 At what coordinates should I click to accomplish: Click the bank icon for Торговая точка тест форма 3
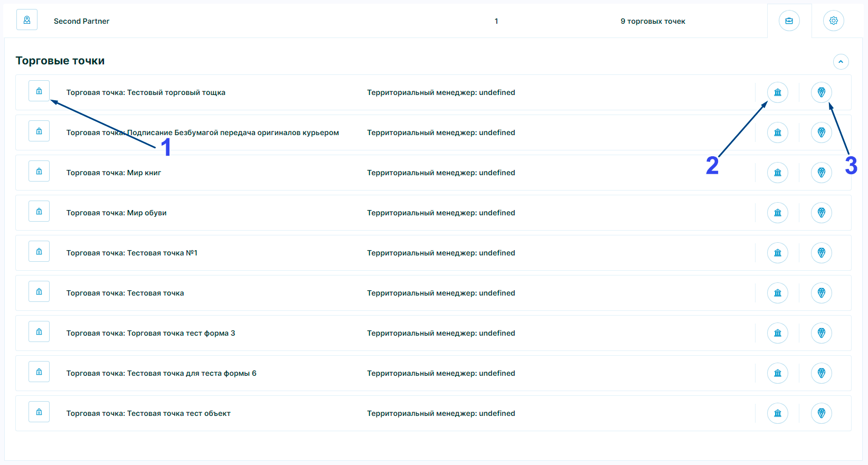pos(777,333)
